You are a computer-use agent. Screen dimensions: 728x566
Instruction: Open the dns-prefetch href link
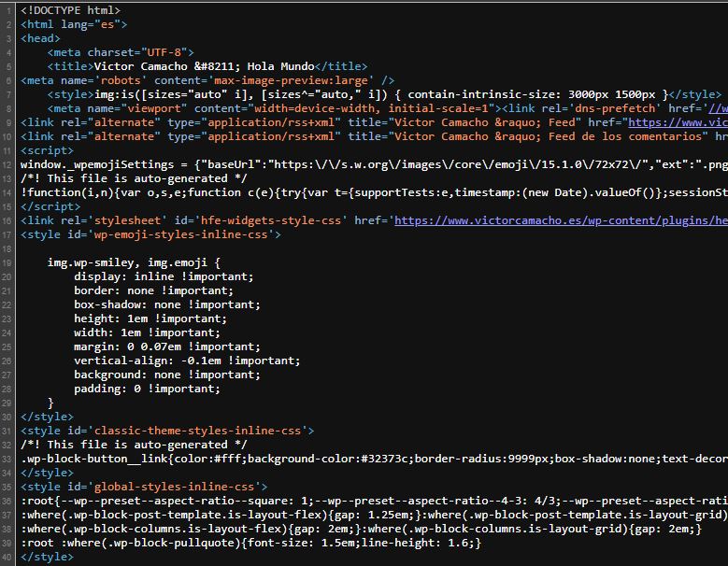[718, 108]
